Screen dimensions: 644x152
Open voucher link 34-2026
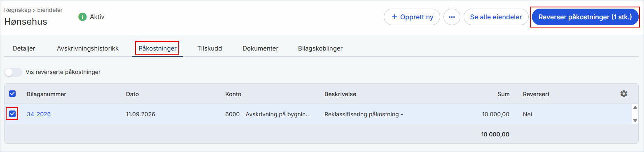[x=39, y=114]
